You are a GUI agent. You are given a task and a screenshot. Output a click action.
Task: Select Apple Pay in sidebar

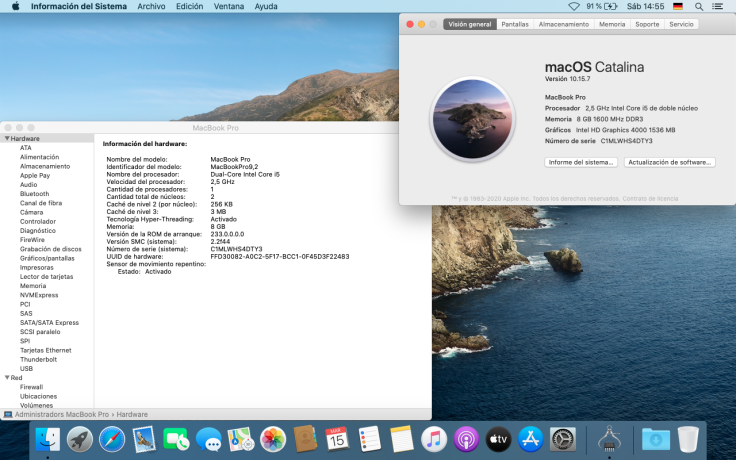35,175
